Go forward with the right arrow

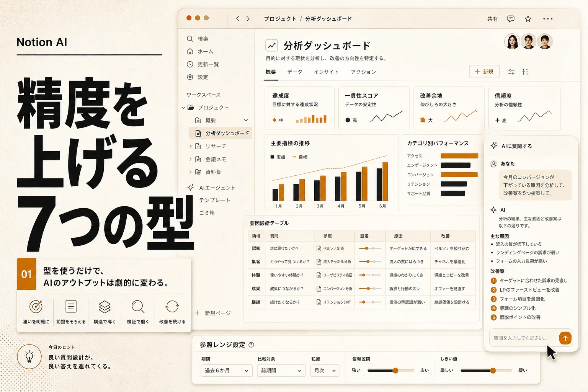coord(248,18)
